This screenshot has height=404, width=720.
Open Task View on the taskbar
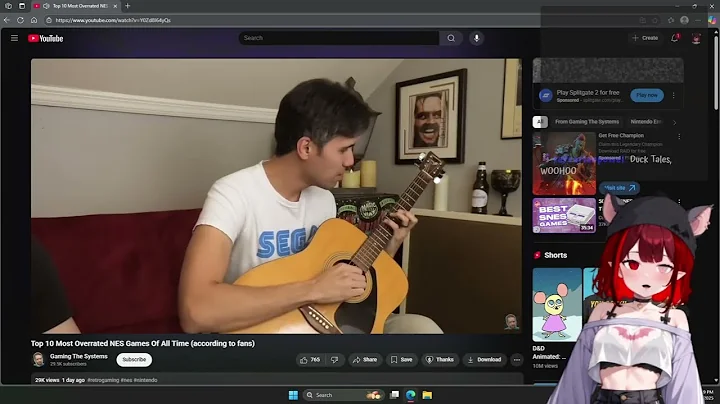(394, 395)
